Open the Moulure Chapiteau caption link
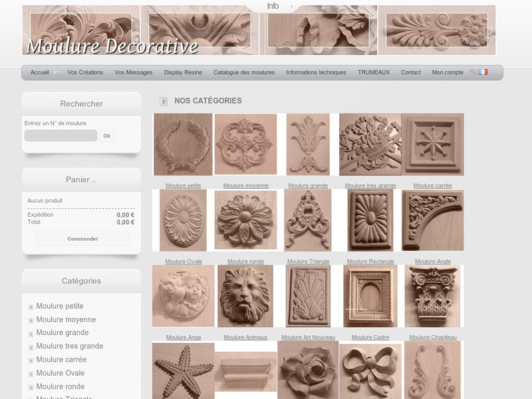Image resolution: width=532 pixels, height=399 pixels. pos(433,337)
